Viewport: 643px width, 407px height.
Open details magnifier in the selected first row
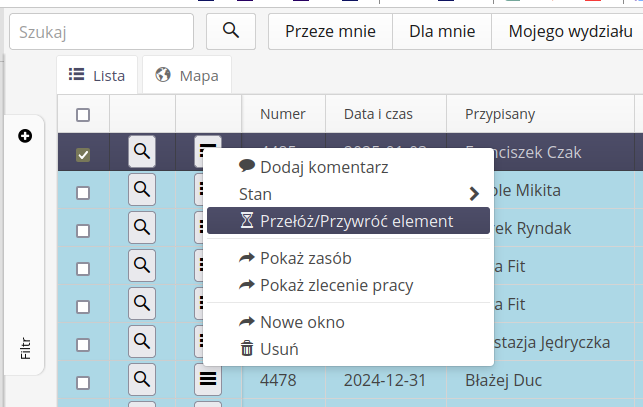pyautogui.click(x=142, y=152)
